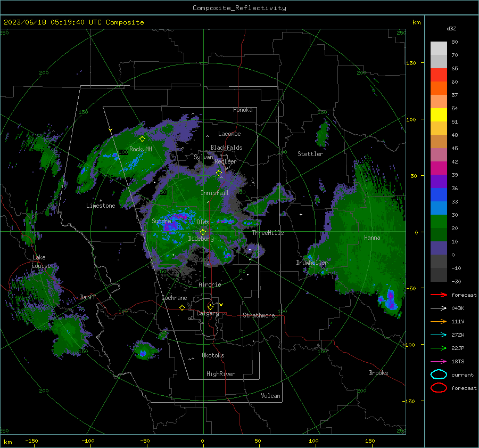Screen dimensions: 479x448
Task: Click the Vulcan town label
Action: tap(271, 396)
